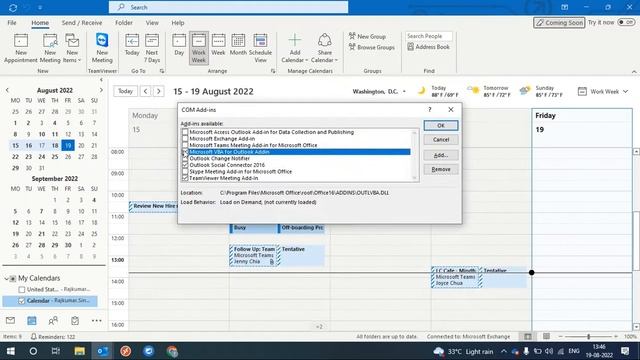Remove the selected add-in
The image size is (640, 360).
click(x=441, y=169)
